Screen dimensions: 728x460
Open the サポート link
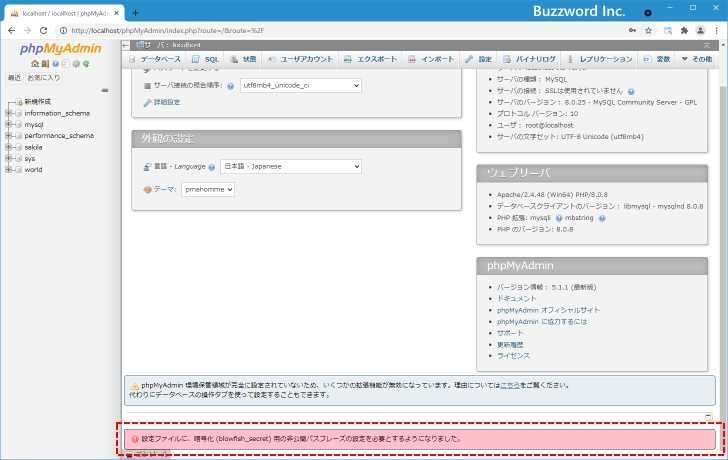[510, 333]
